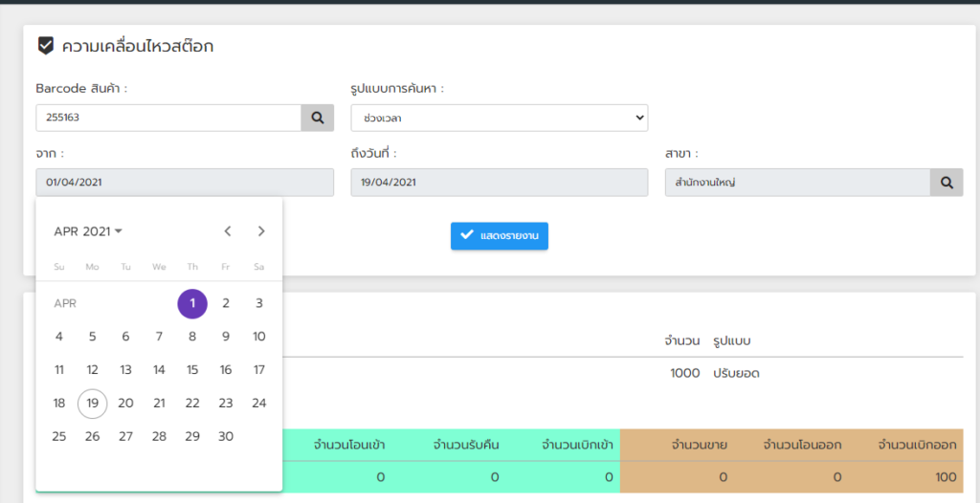Go to previous month in calendar
980x503 pixels.
pyautogui.click(x=228, y=231)
